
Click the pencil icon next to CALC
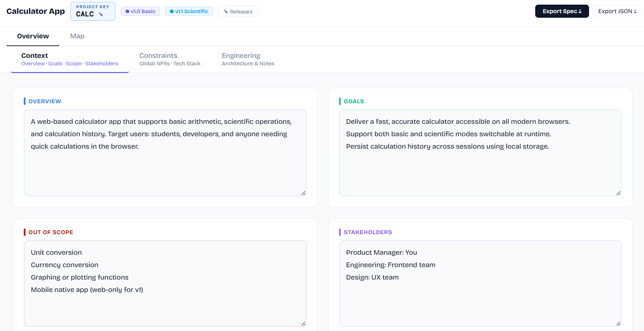pyautogui.click(x=101, y=15)
